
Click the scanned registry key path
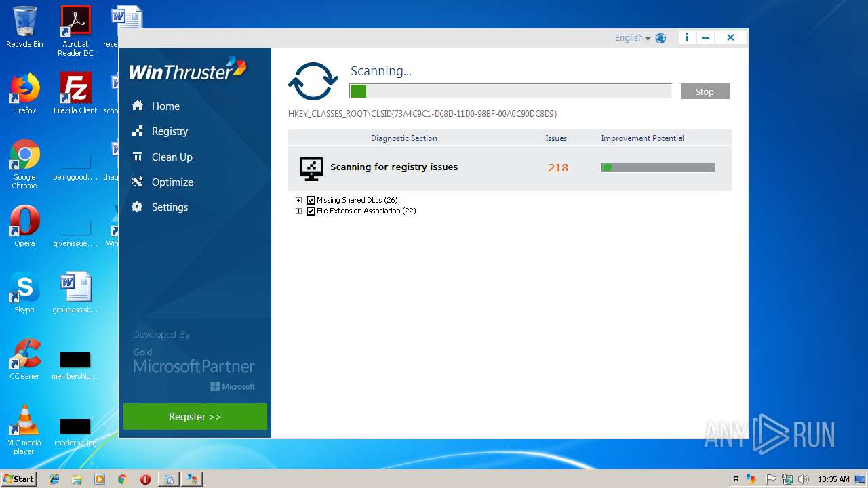tap(422, 114)
